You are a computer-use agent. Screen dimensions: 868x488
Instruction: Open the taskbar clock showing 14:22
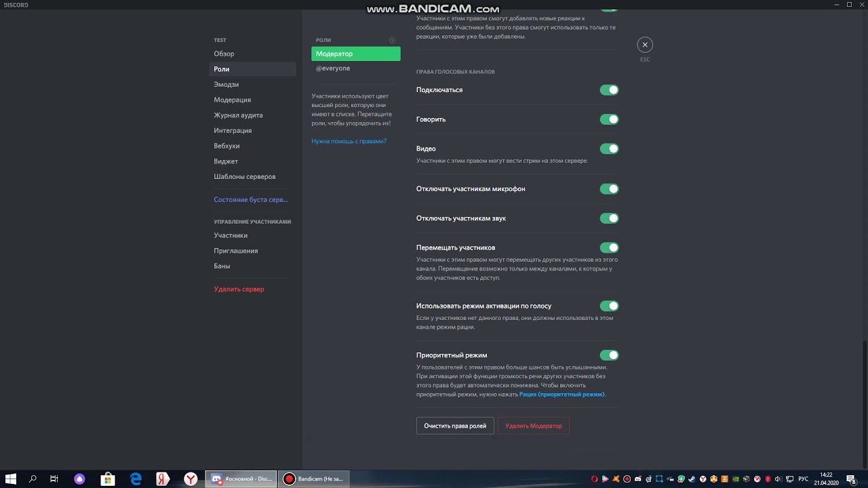826,479
